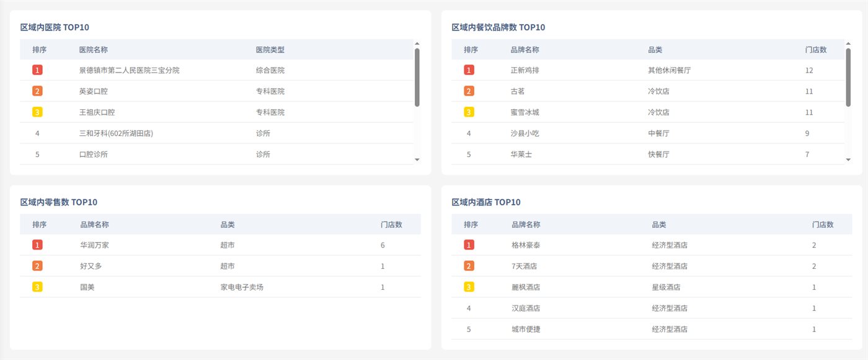
Task: Click the red rank 1 badge in hospital table
Action: click(x=37, y=70)
